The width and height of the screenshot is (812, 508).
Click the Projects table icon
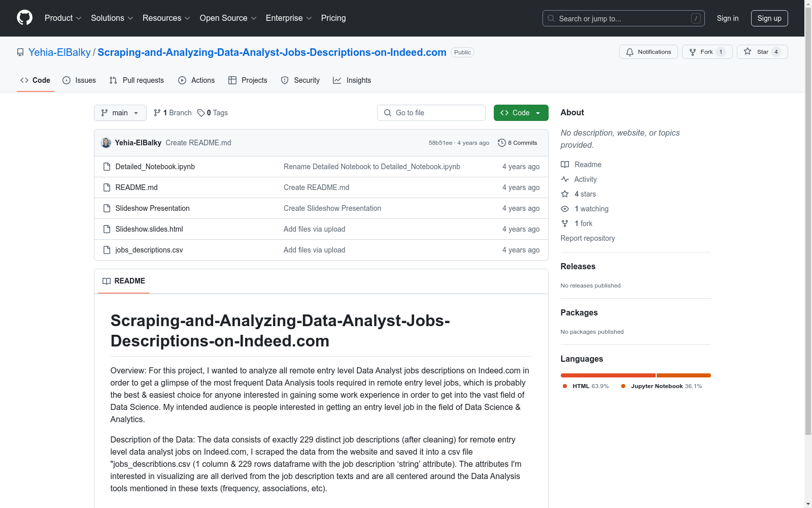coord(232,80)
